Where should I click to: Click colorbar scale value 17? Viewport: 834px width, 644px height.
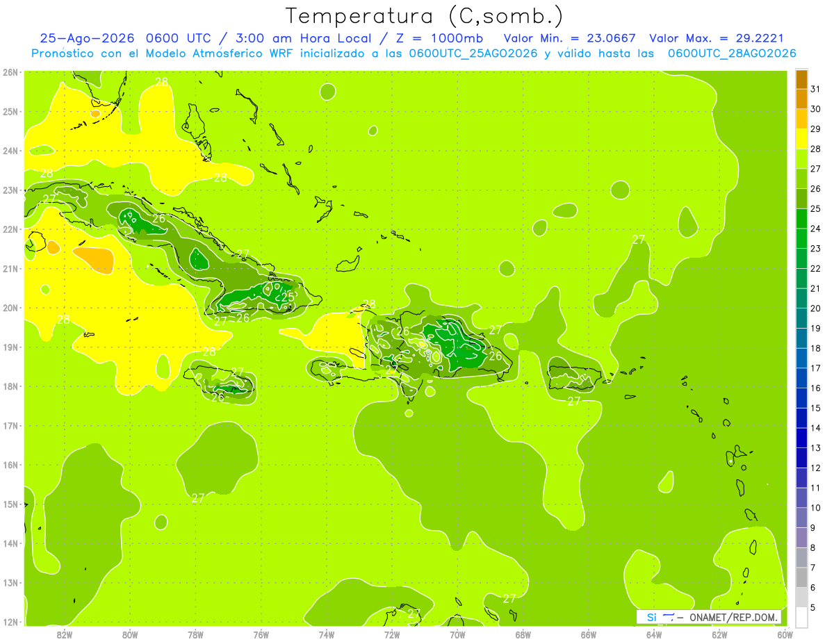[815, 368]
